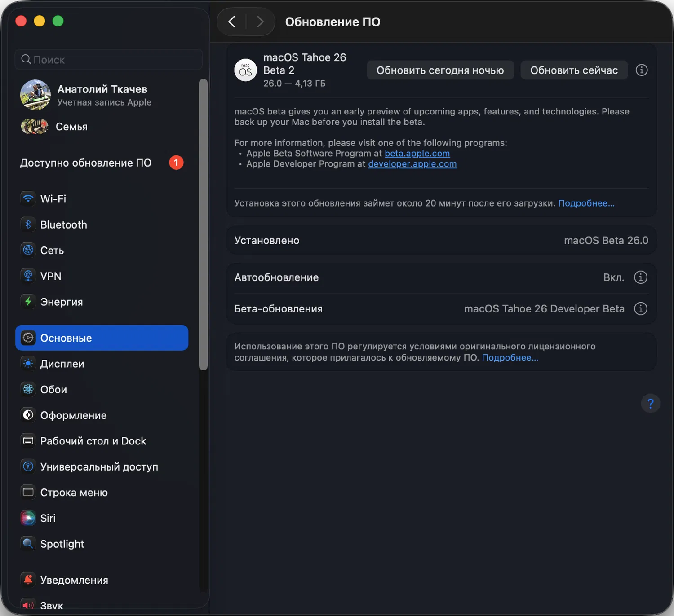Select Дисплеи in the sidebar

click(62, 364)
